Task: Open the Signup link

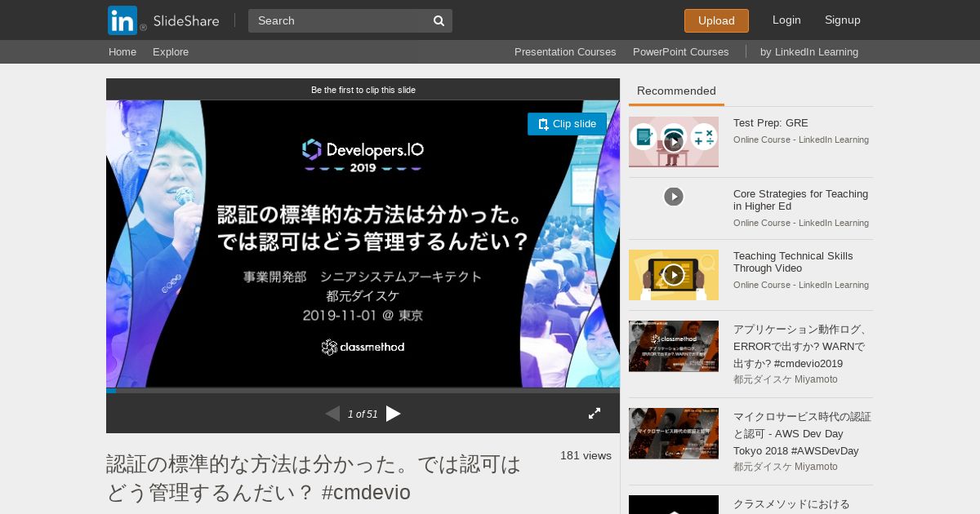Action: tap(843, 20)
